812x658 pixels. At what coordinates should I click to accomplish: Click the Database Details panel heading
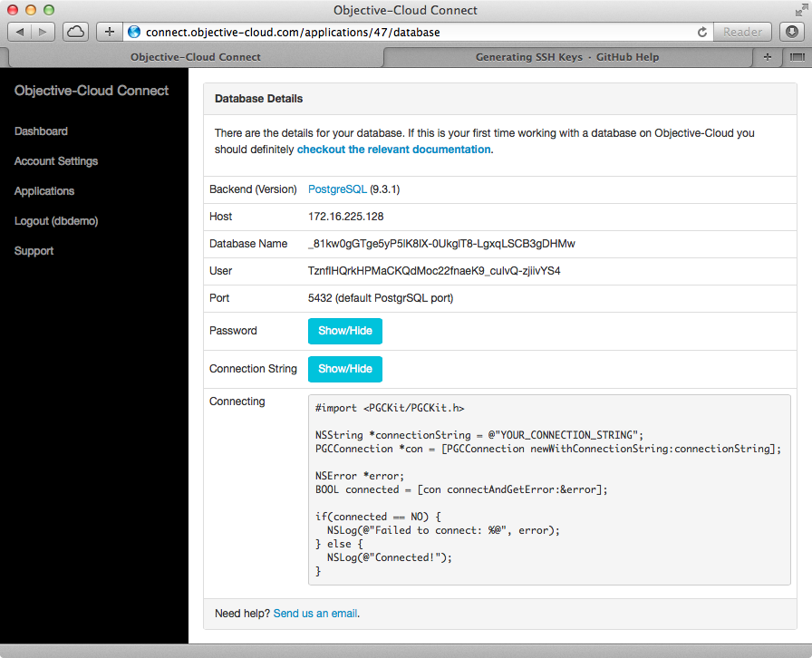point(258,99)
